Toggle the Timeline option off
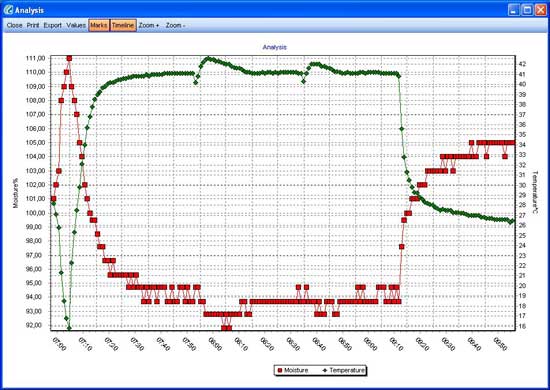 [x=123, y=25]
